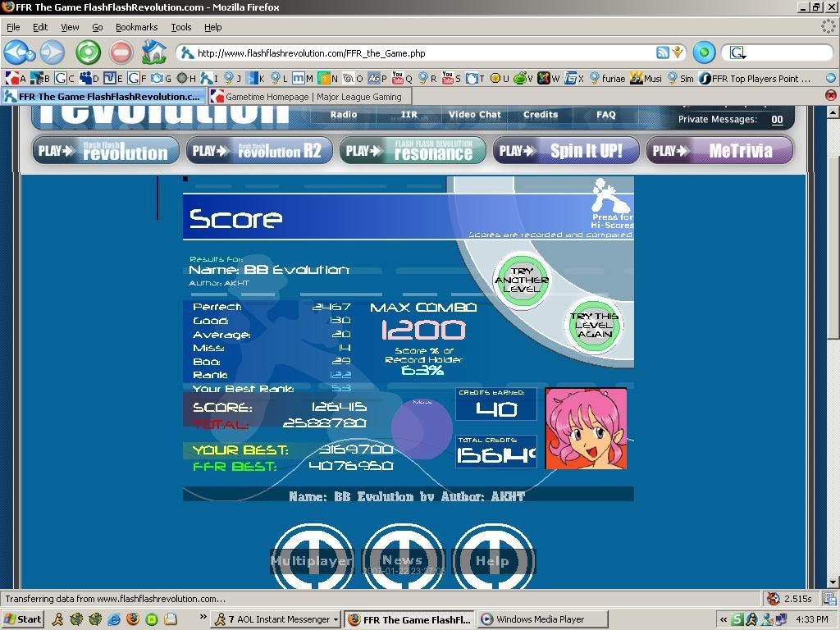
Task: Click the FAQ navigation link
Action: (606, 115)
